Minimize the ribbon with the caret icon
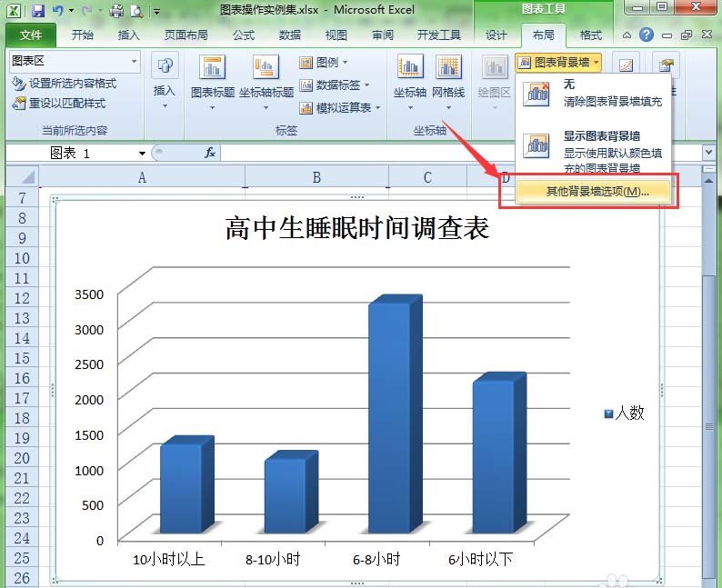722x588 pixels. pos(627,35)
